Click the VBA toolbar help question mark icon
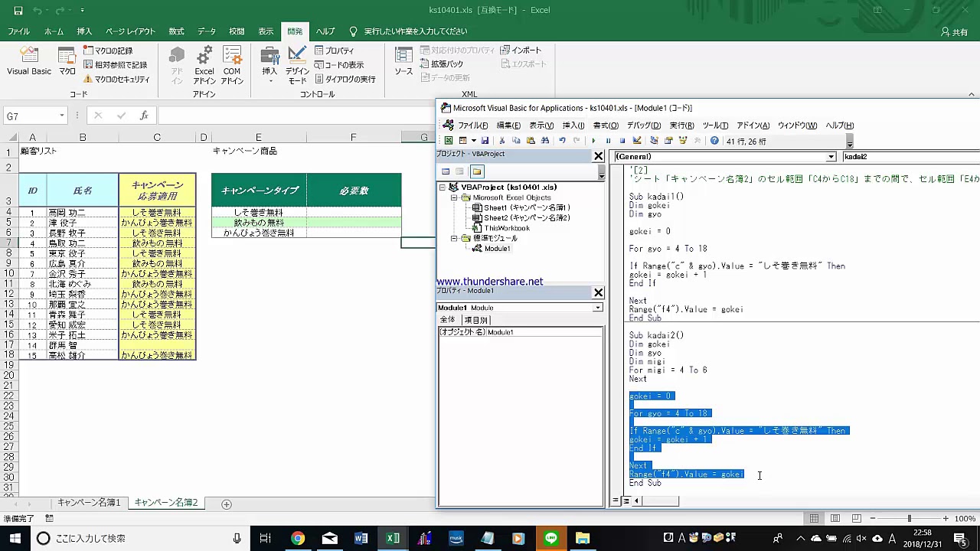Image resolution: width=980 pixels, height=551 pixels. [714, 141]
